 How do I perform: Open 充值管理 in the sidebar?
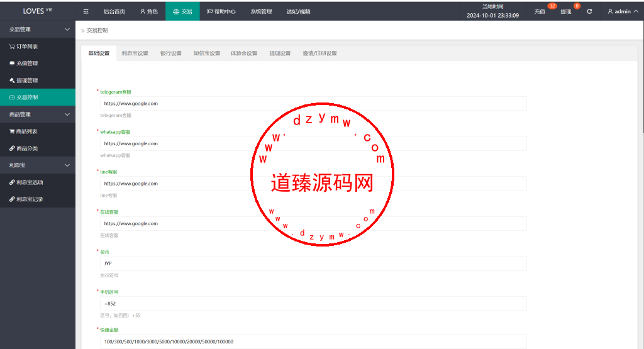pyautogui.click(x=38, y=64)
